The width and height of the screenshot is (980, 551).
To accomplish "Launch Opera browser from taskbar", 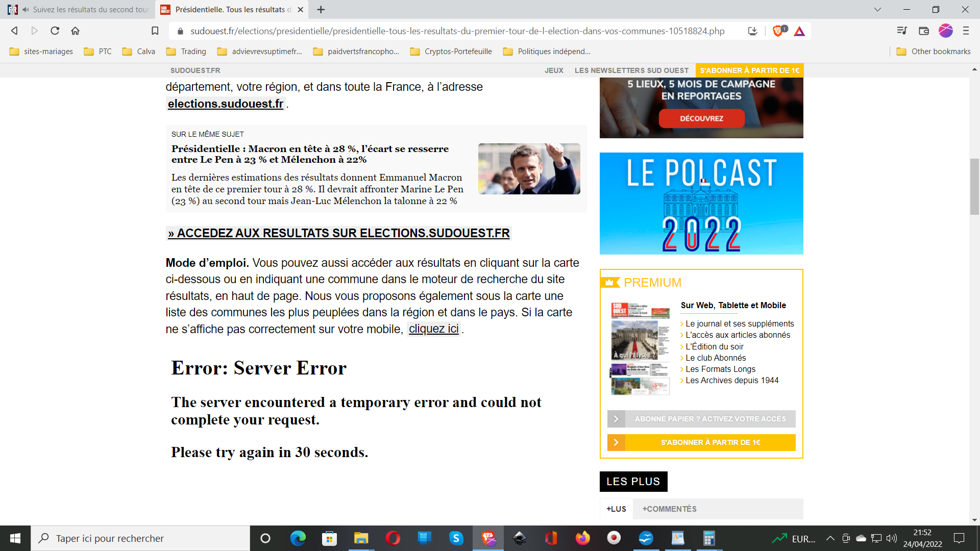I will click(x=393, y=538).
